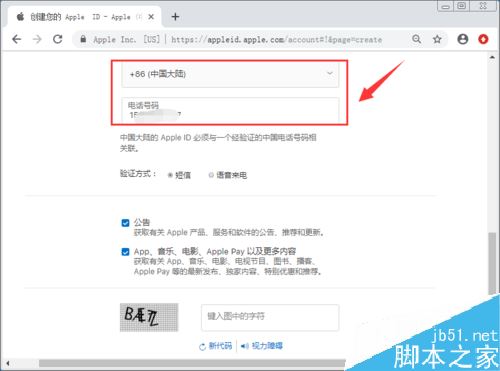Click the scroll-up arrow of vertical scrollbar
This screenshot has width=500, height=371.
click(492, 57)
